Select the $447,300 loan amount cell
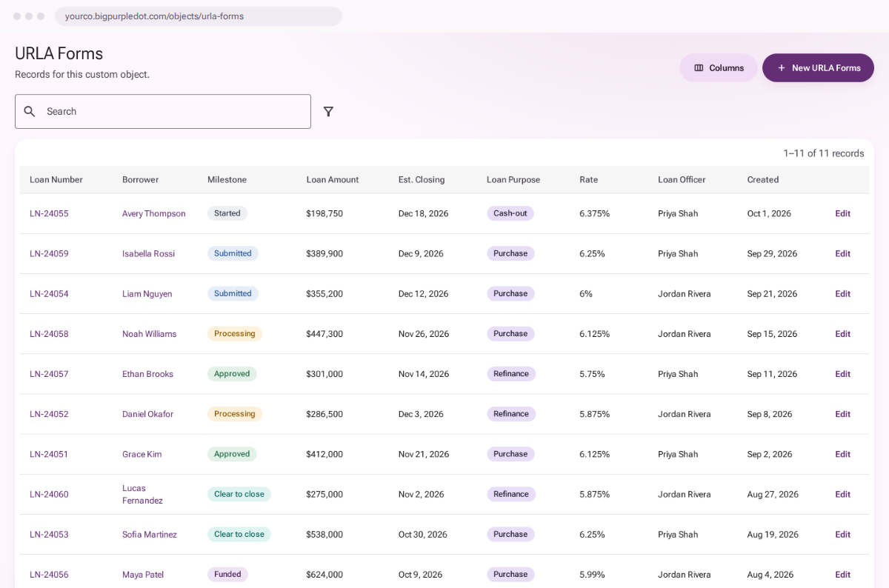889x588 pixels. tap(324, 333)
